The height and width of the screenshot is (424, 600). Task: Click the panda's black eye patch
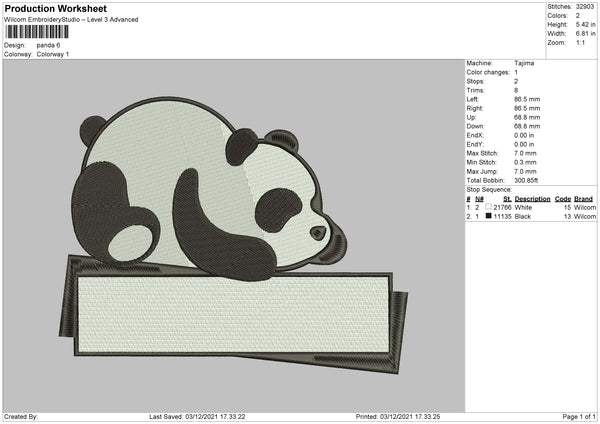(x=278, y=208)
